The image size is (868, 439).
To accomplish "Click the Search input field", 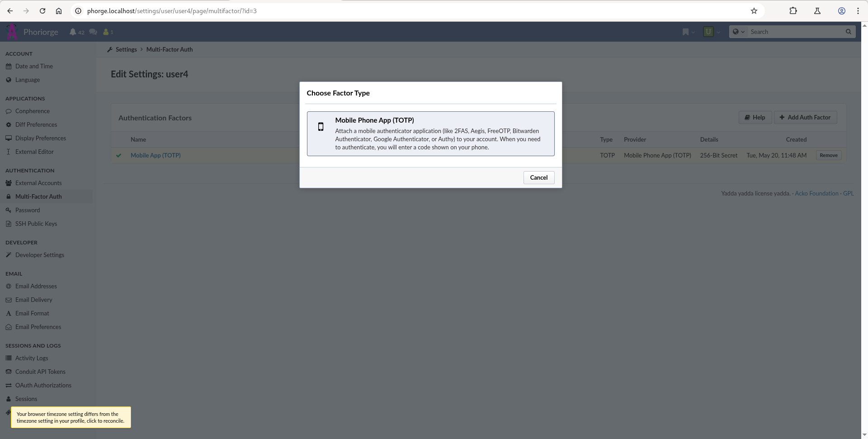I will click(796, 32).
